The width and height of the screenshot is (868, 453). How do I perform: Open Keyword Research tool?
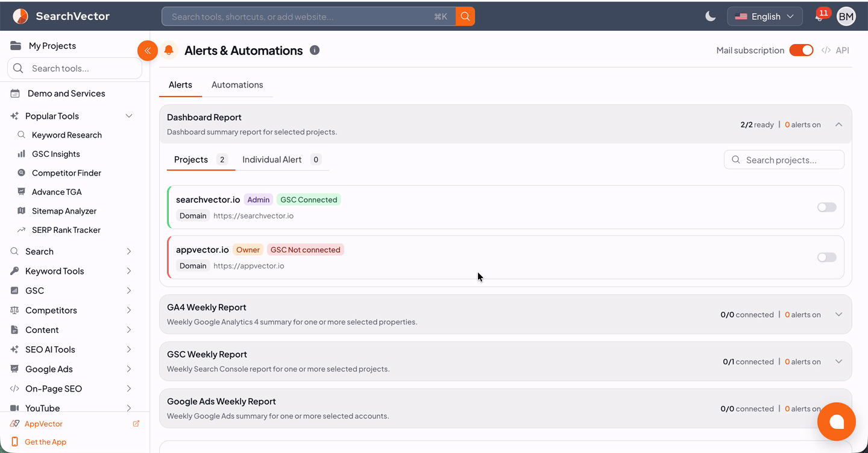click(66, 135)
